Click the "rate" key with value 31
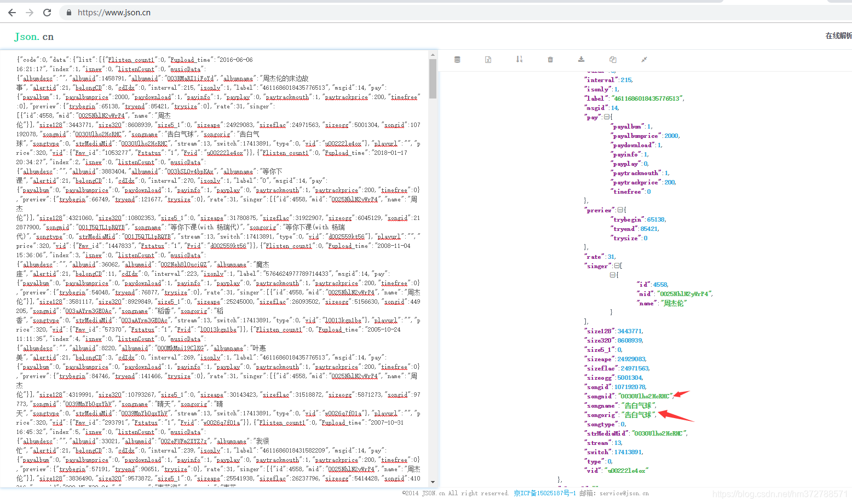The image size is (852, 504). point(594,257)
